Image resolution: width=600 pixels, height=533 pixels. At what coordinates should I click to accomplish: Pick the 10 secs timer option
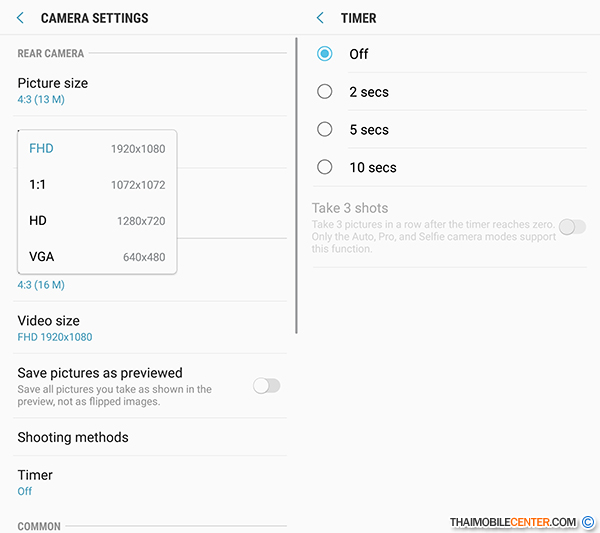324,167
